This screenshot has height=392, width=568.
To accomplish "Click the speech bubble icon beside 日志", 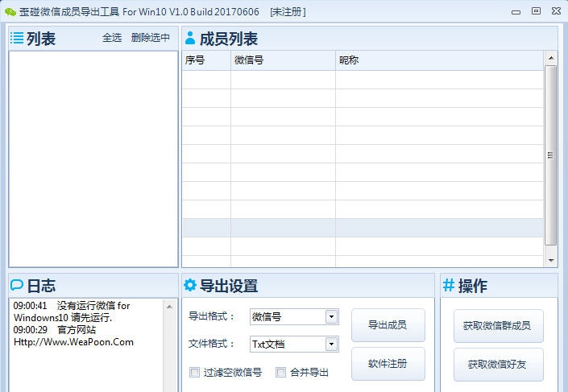I will (x=17, y=285).
